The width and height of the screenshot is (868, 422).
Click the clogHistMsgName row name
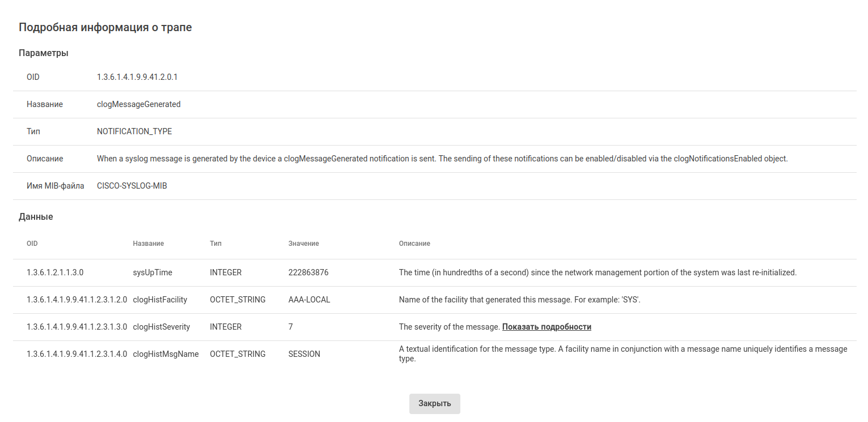(x=166, y=354)
